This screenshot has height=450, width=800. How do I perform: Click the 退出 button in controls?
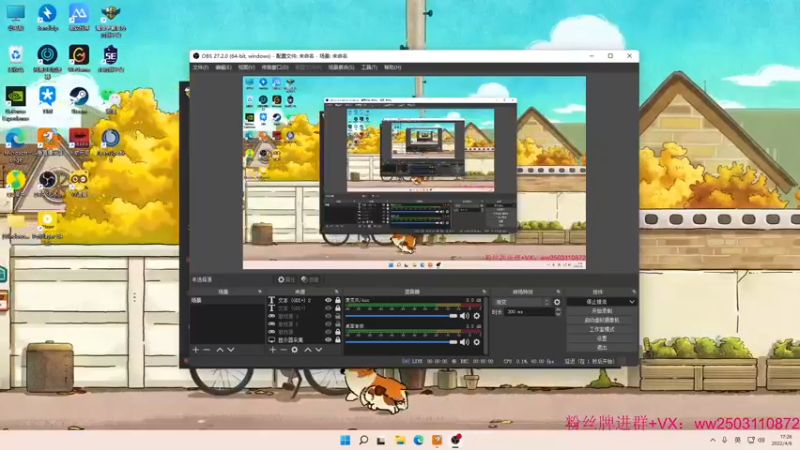click(x=602, y=347)
